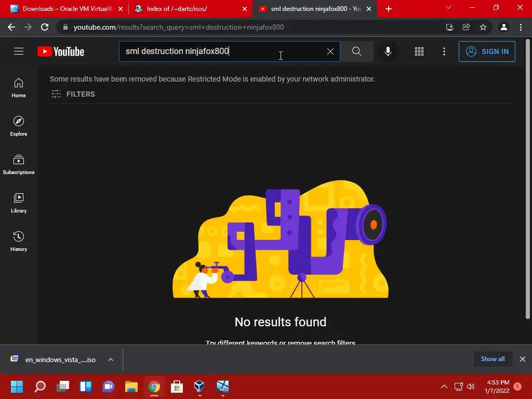
Task: Open YouTube settings three-dot menu
Action: (444, 51)
